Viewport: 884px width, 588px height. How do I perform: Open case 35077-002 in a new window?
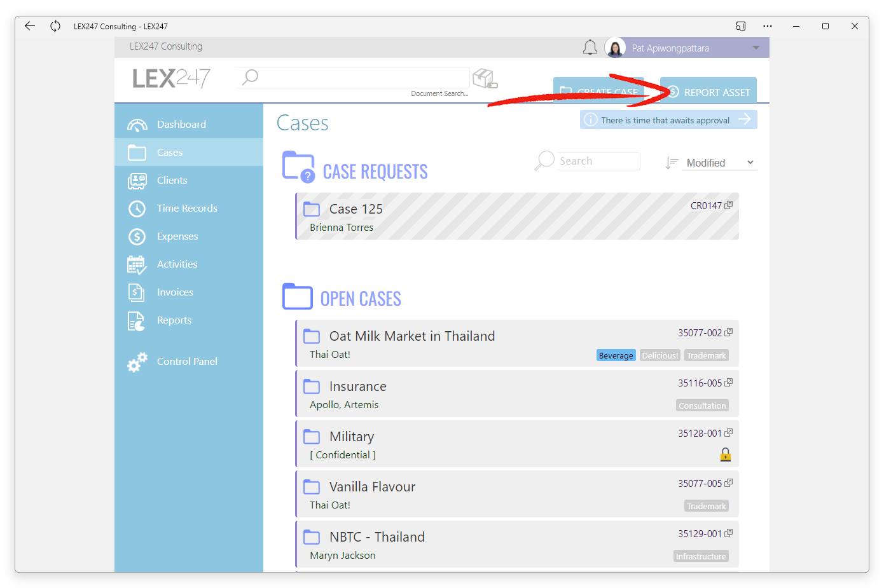tap(729, 332)
